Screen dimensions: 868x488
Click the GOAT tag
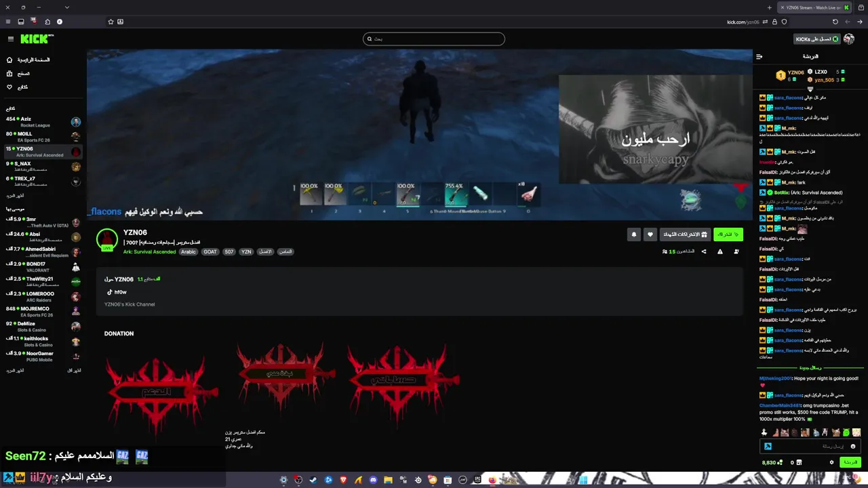point(210,252)
